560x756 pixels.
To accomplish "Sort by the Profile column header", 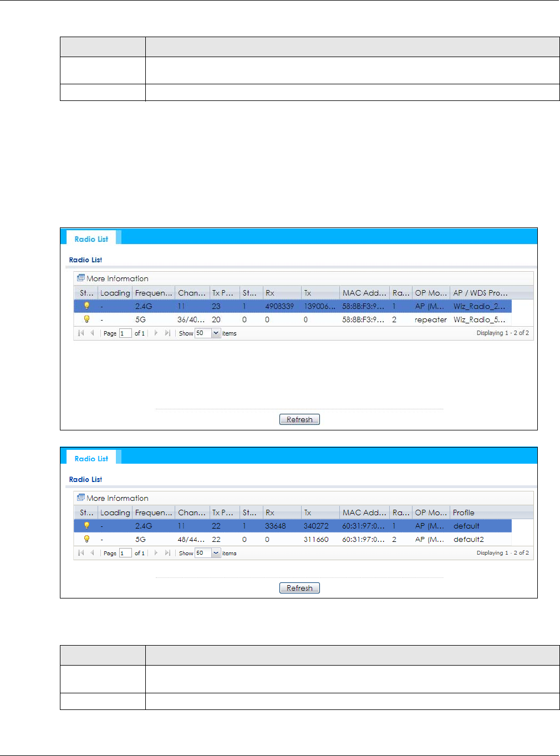I will point(481,513).
